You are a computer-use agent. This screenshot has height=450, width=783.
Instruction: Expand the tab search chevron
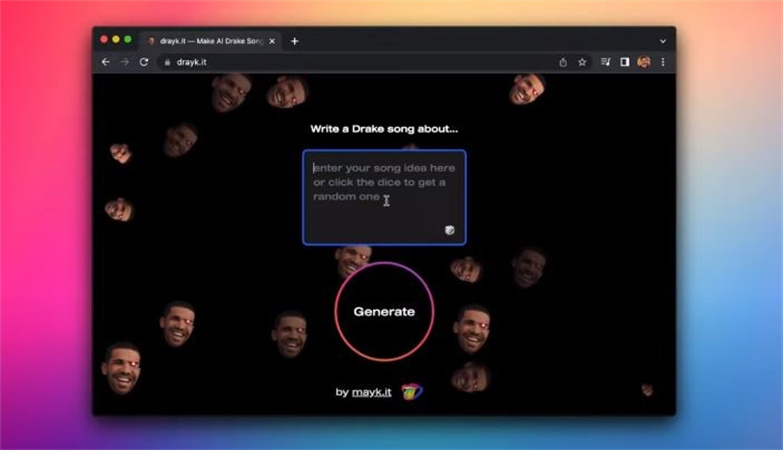663,41
